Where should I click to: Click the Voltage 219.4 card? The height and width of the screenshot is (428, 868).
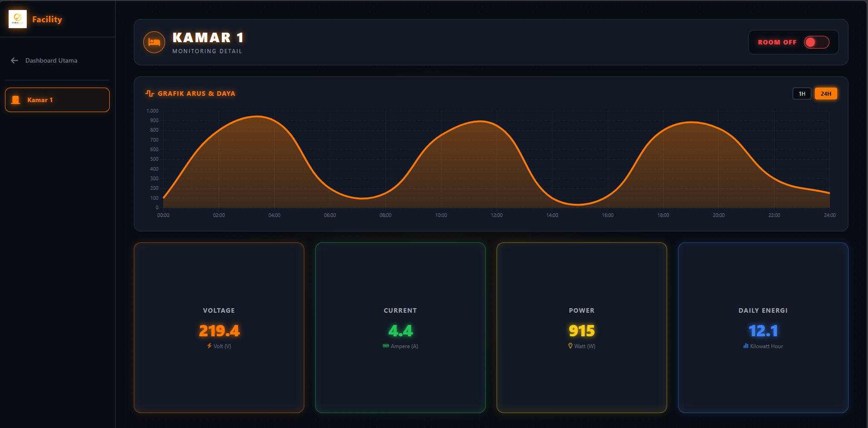[x=219, y=328]
